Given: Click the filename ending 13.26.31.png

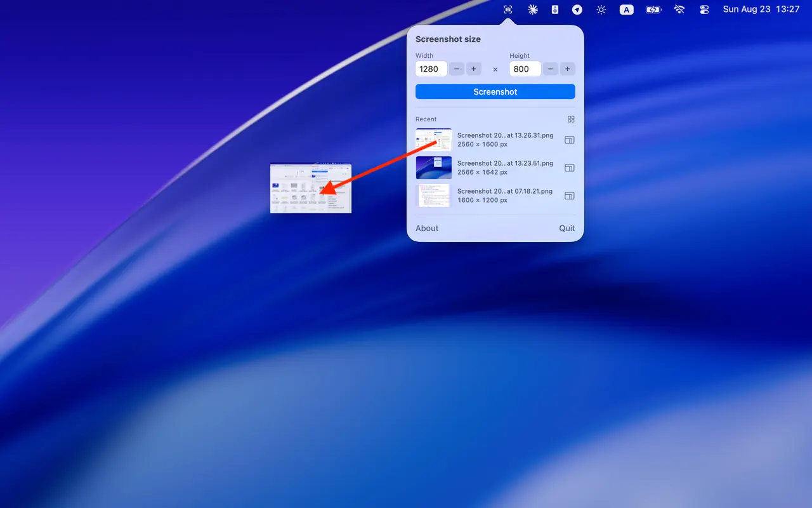Looking at the screenshot, I should click(505, 135).
